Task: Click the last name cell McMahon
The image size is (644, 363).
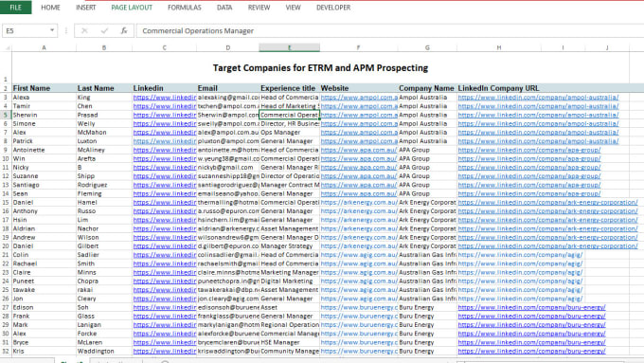Action: point(104,133)
